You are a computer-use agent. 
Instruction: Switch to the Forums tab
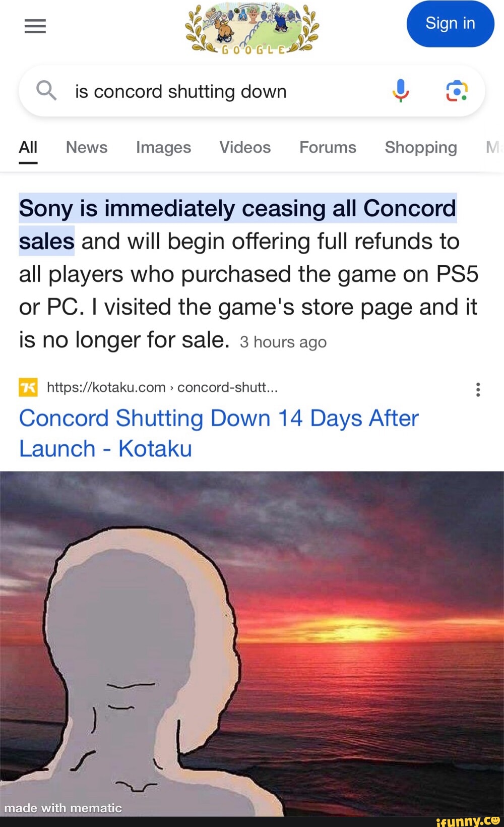click(x=328, y=148)
